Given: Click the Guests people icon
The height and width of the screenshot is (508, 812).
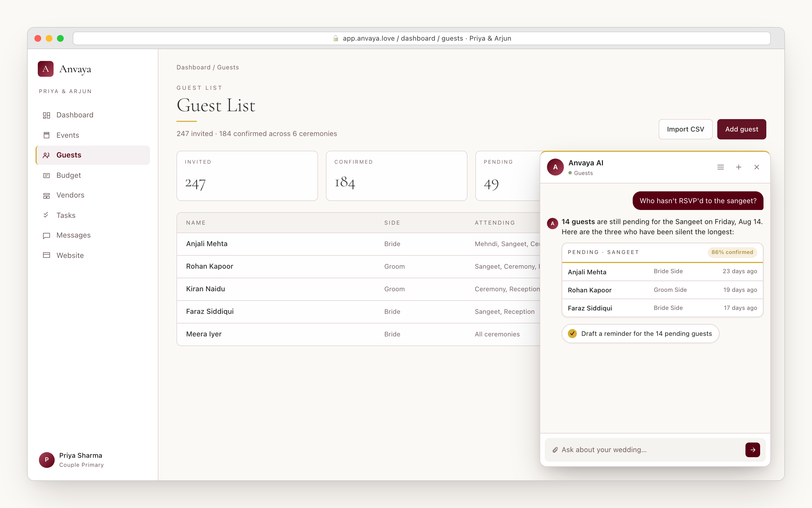Looking at the screenshot, I should (x=46, y=155).
